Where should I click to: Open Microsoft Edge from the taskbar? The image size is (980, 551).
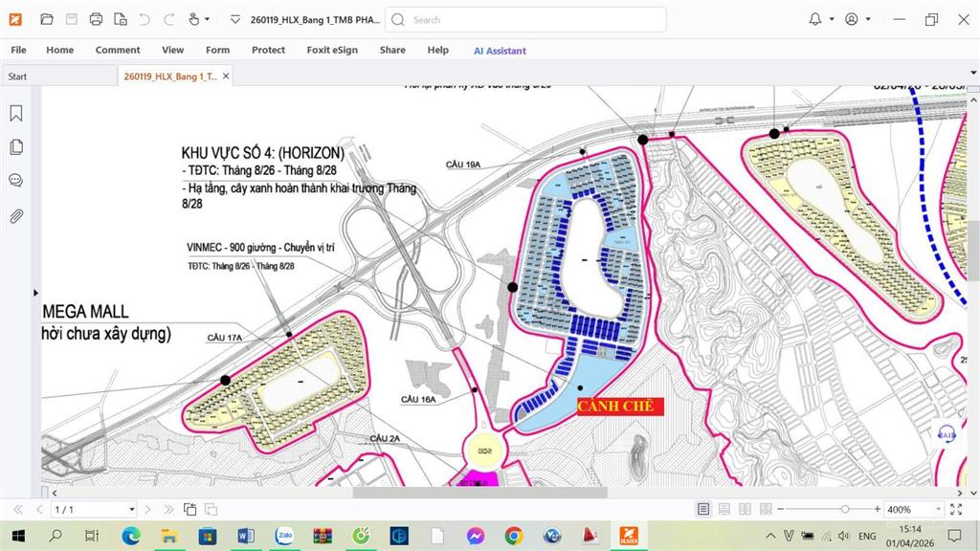click(130, 536)
